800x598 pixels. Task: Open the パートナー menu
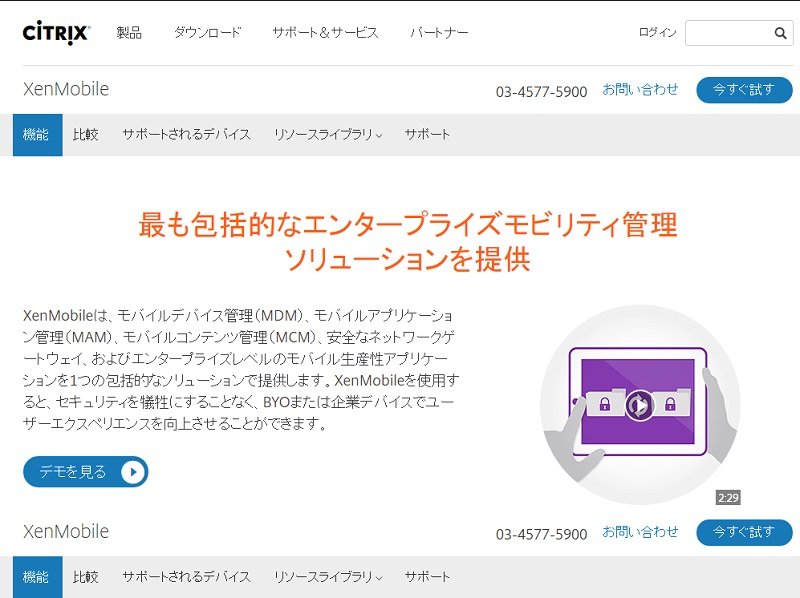(439, 33)
